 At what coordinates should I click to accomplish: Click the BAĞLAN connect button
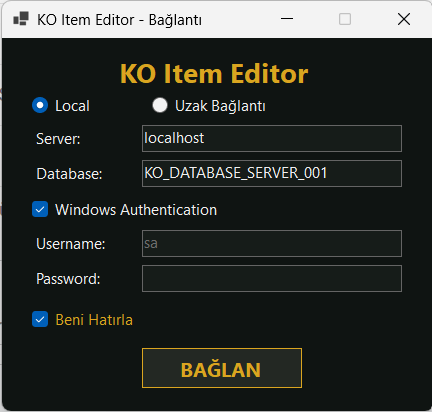tap(222, 368)
